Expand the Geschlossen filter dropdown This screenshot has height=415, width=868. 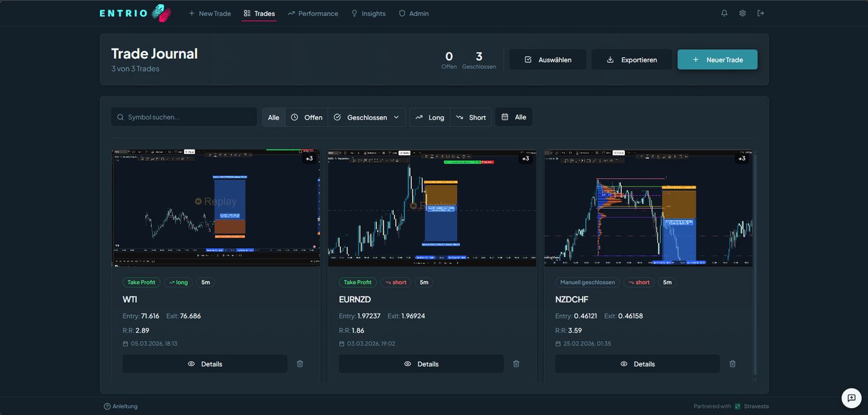coord(367,117)
